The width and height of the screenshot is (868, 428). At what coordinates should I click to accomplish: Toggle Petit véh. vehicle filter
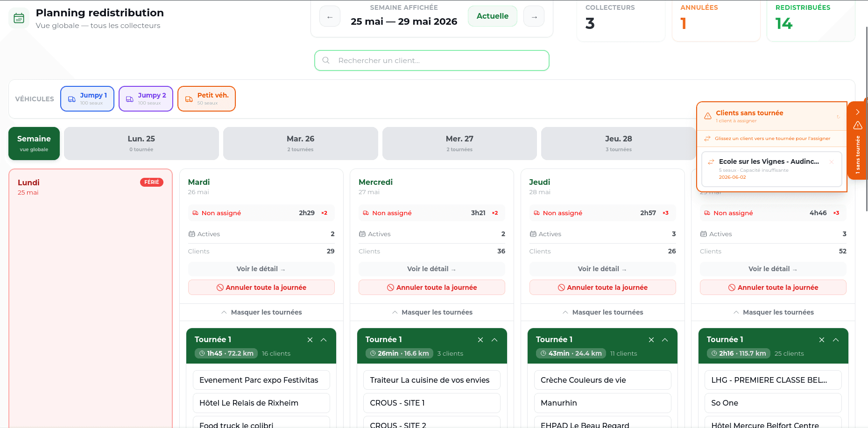point(206,98)
